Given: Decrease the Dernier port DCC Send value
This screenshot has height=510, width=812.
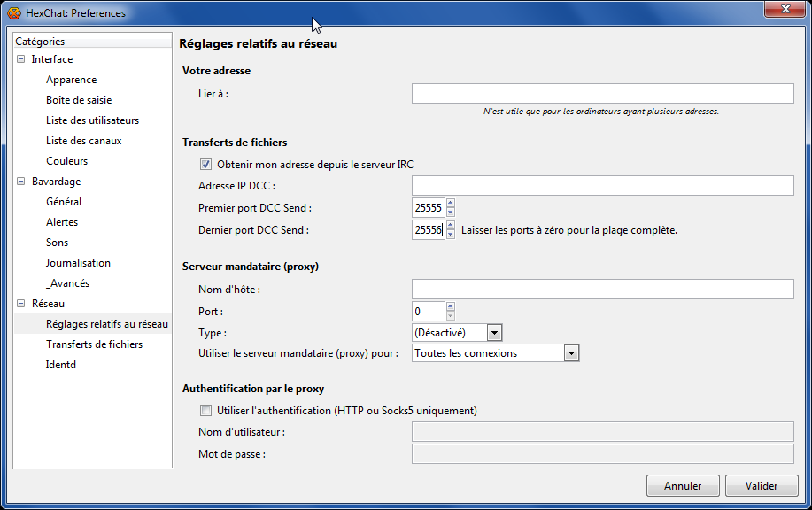Looking at the screenshot, I should [450, 234].
